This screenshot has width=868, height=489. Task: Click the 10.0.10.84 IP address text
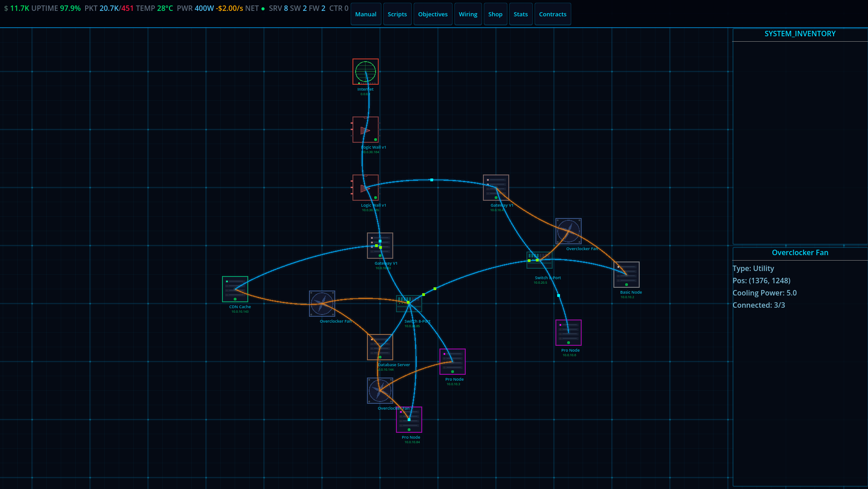[x=412, y=442]
